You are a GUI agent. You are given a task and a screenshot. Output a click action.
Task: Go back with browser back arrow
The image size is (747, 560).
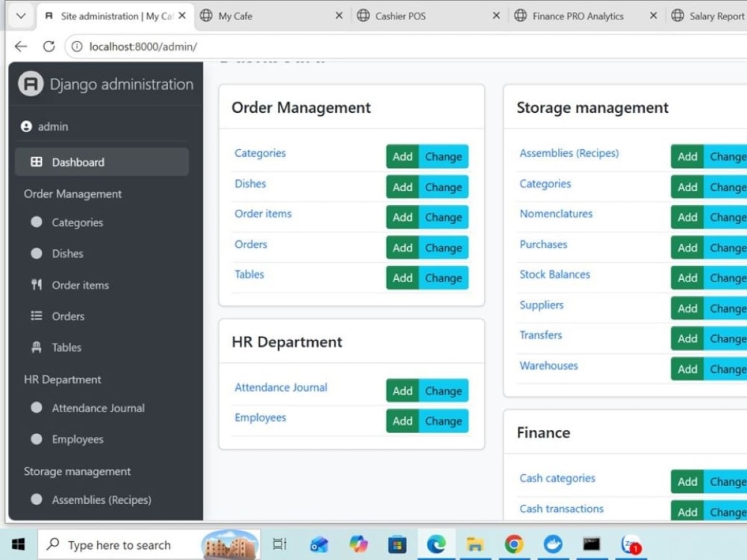[x=20, y=46]
